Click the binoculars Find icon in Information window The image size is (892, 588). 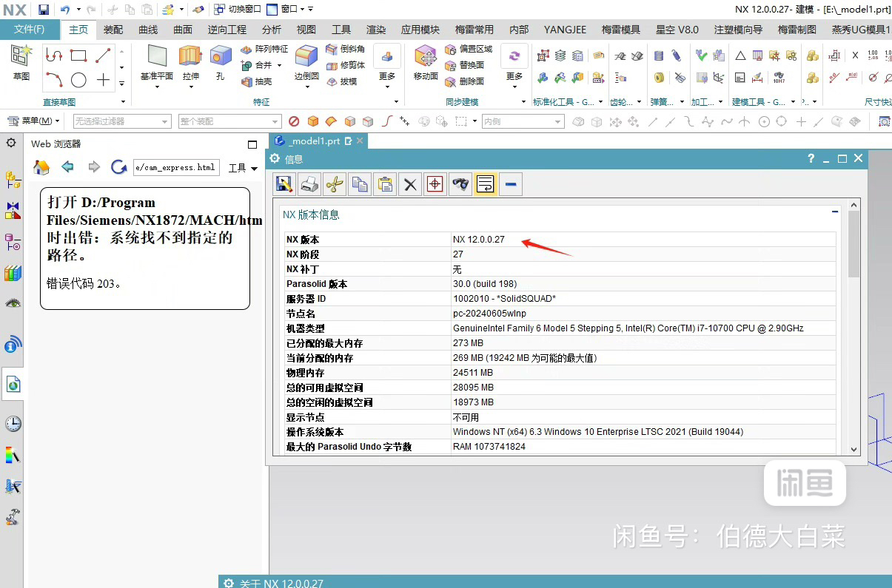click(x=460, y=184)
